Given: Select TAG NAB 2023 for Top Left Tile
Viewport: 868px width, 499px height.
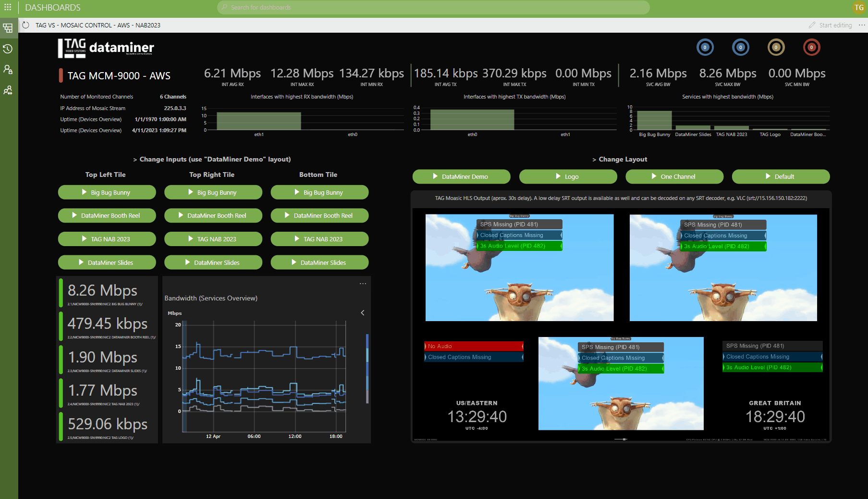Looking at the screenshot, I should tap(107, 239).
